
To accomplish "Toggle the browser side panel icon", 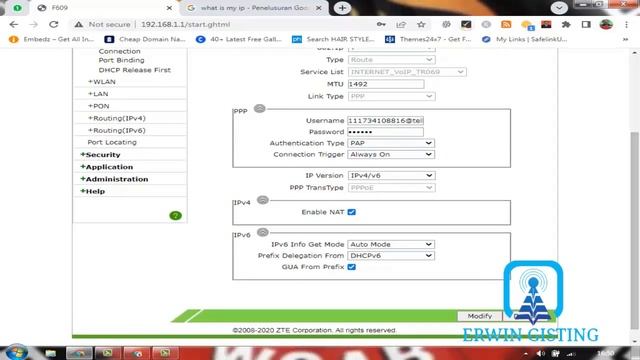I will (x=586, y=24).
